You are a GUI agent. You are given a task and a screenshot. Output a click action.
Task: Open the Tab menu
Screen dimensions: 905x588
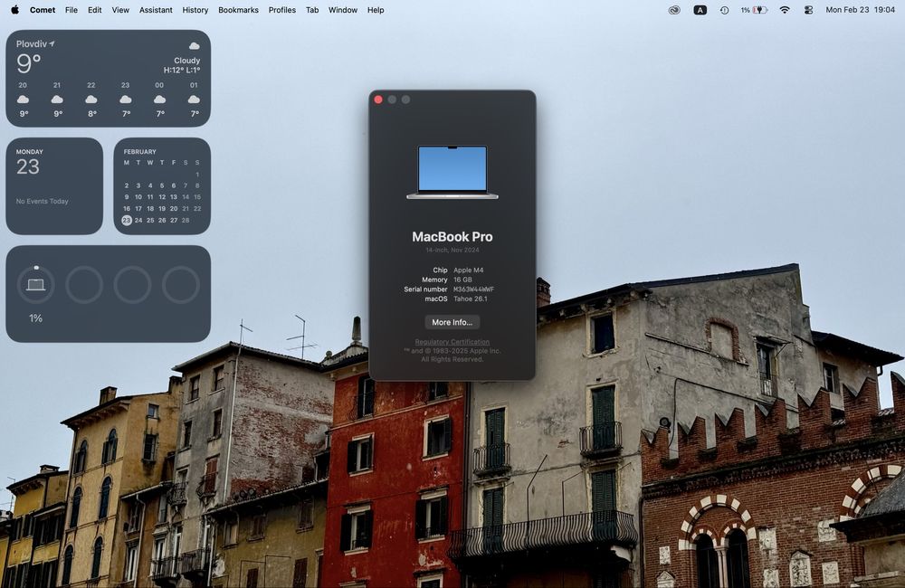tap(312, 10)
